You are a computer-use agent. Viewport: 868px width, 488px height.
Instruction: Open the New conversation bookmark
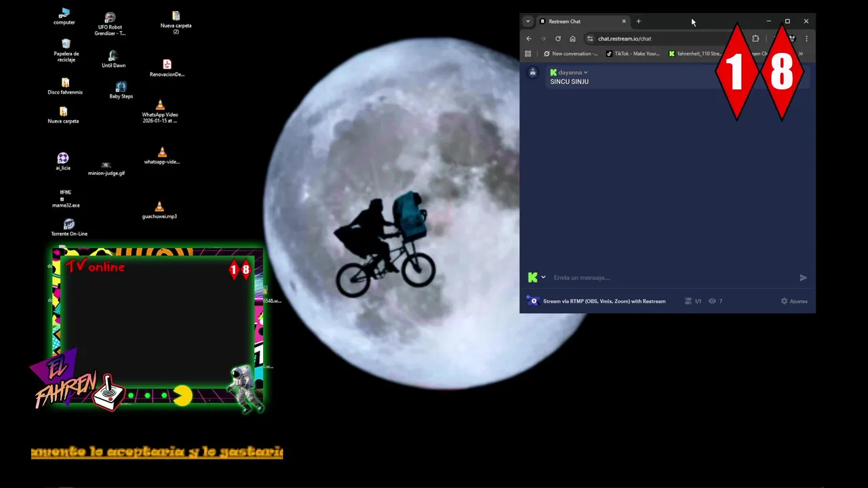[570, 54]
